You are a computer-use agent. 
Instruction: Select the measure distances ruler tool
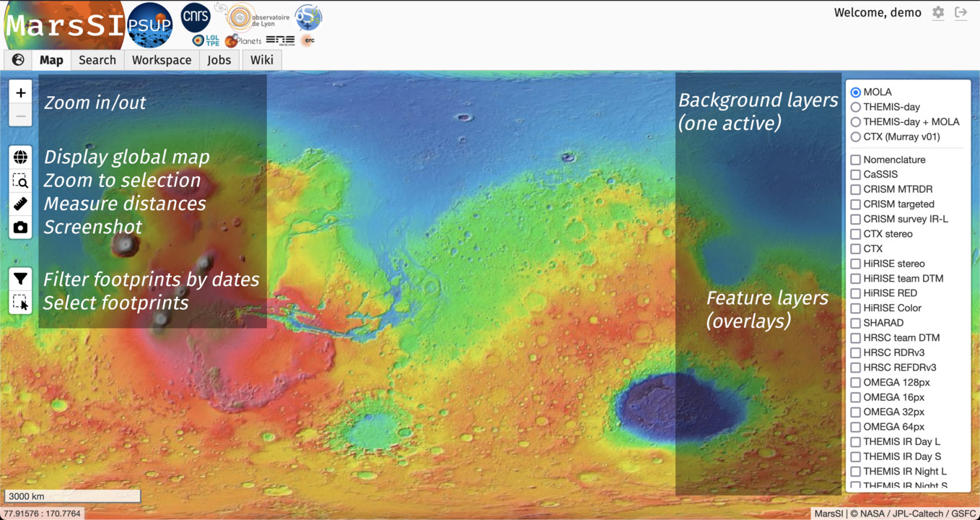click(x=20, y=204)
